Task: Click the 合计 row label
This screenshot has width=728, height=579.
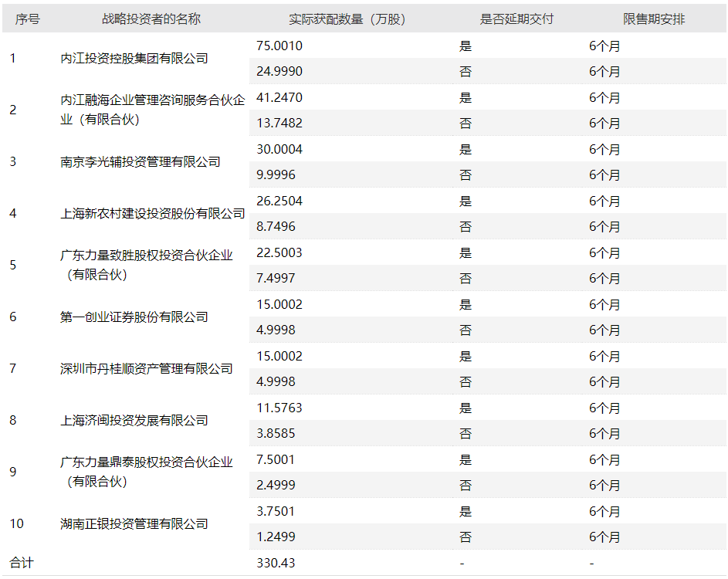Action: [x=22, y=564]
